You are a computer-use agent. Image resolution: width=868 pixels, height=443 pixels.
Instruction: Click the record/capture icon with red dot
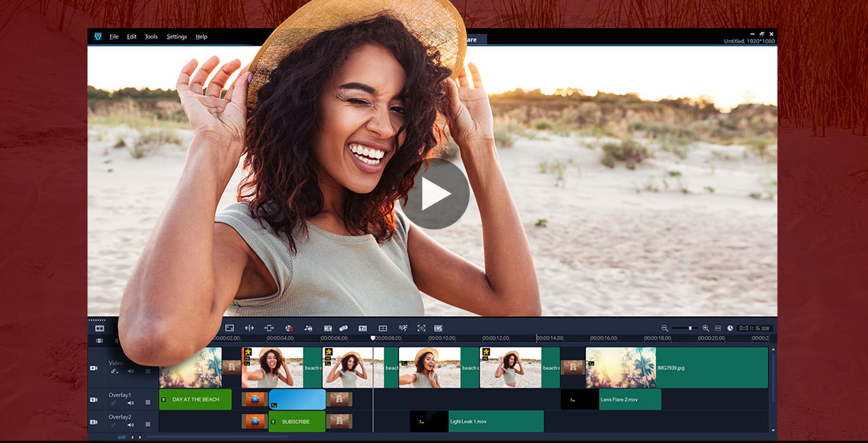[x=289, y=328]
